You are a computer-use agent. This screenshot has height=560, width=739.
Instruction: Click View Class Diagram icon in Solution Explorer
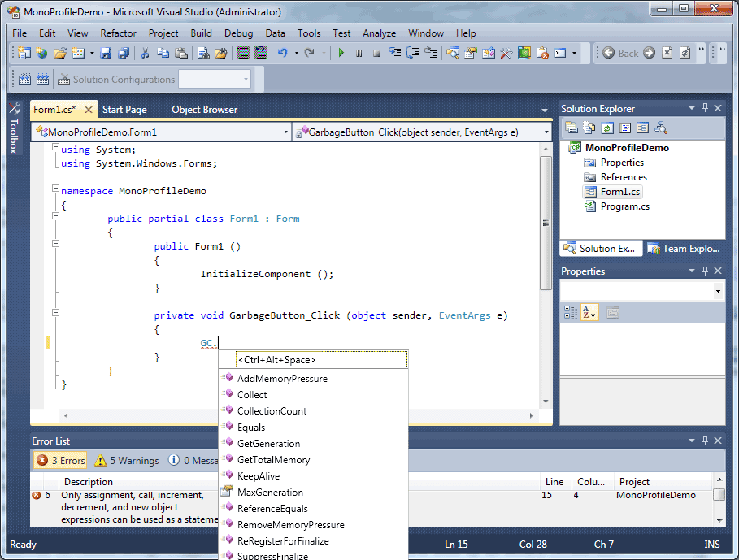661,128
